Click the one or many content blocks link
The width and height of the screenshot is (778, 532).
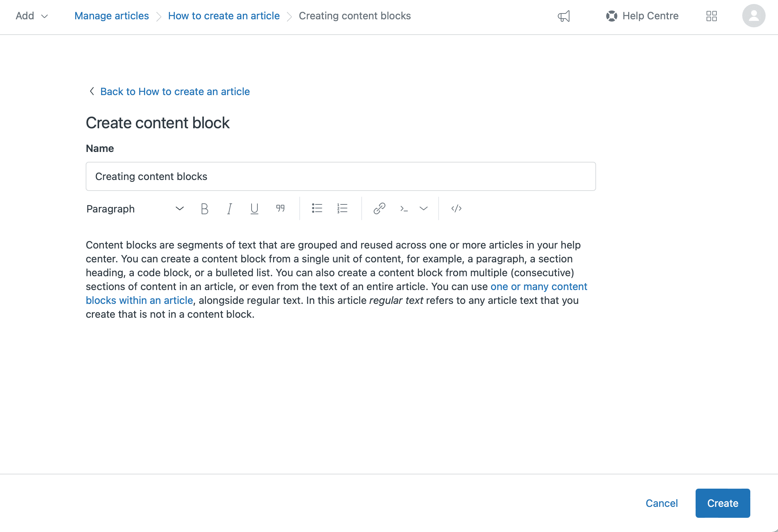(x=336, y=293)
